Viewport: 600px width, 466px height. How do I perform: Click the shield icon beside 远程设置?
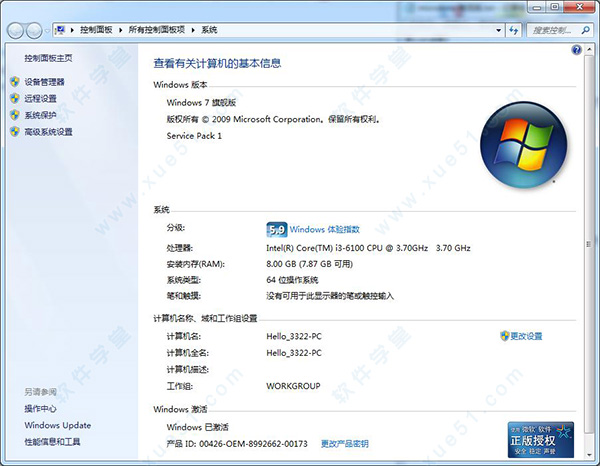[15, 98]
